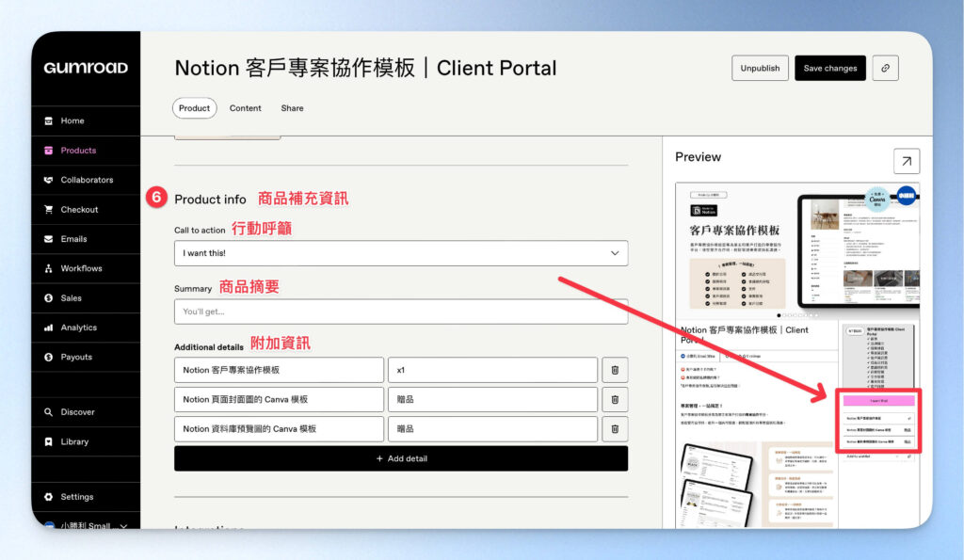Switch to the Content tab

[246, 108]
